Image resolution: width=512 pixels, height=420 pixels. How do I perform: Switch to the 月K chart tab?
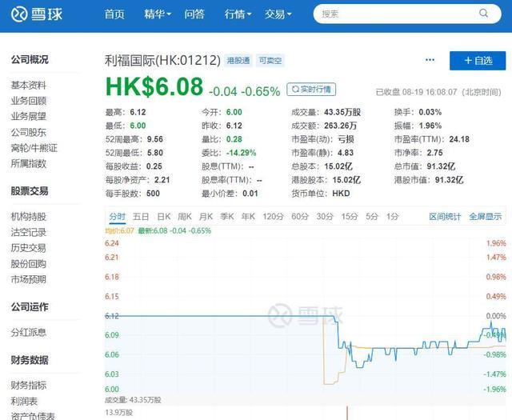[x=206, y=217]
